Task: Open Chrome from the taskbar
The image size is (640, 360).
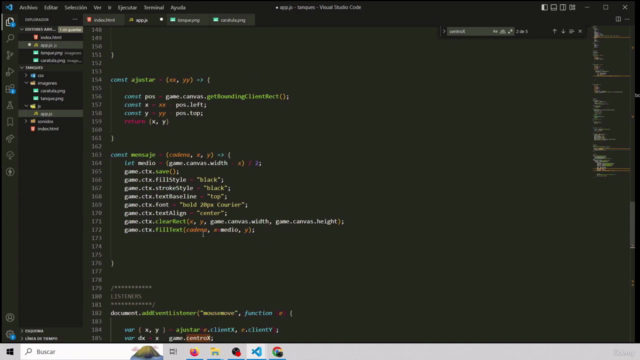Action: tap(278, 351)
